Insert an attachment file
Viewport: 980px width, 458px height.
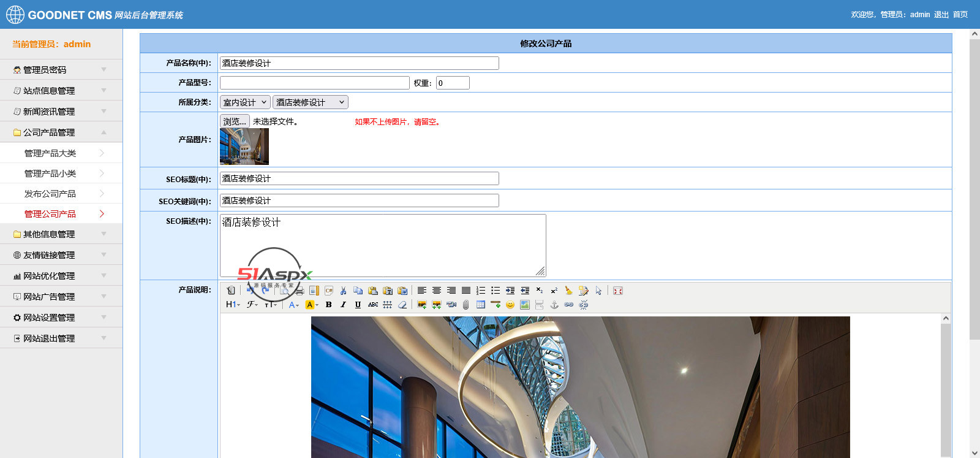466,305
